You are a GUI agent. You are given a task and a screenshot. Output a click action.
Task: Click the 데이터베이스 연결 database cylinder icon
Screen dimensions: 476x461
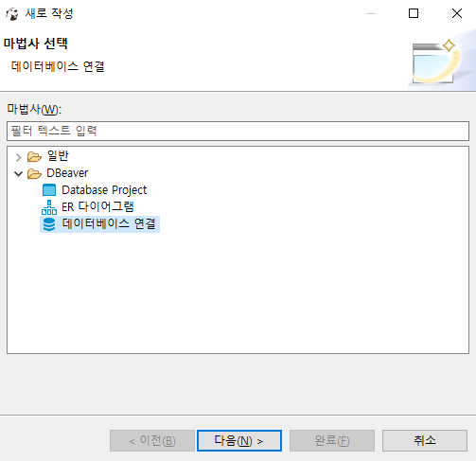[49, 224]
